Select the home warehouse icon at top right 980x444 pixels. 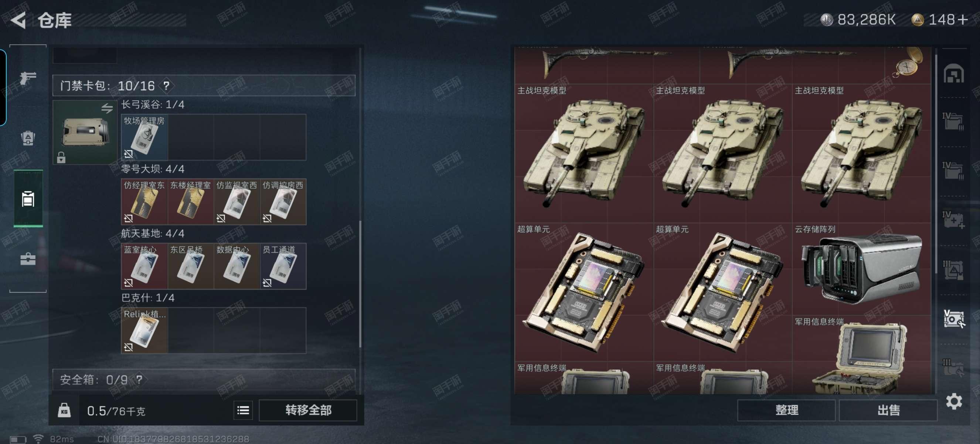coord(953,74)
